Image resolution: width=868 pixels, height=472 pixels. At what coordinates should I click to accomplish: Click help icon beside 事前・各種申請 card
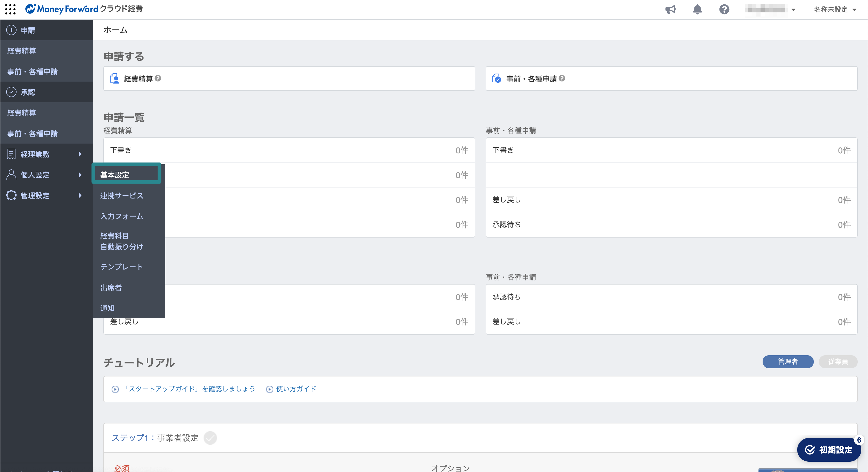point(562,78)
